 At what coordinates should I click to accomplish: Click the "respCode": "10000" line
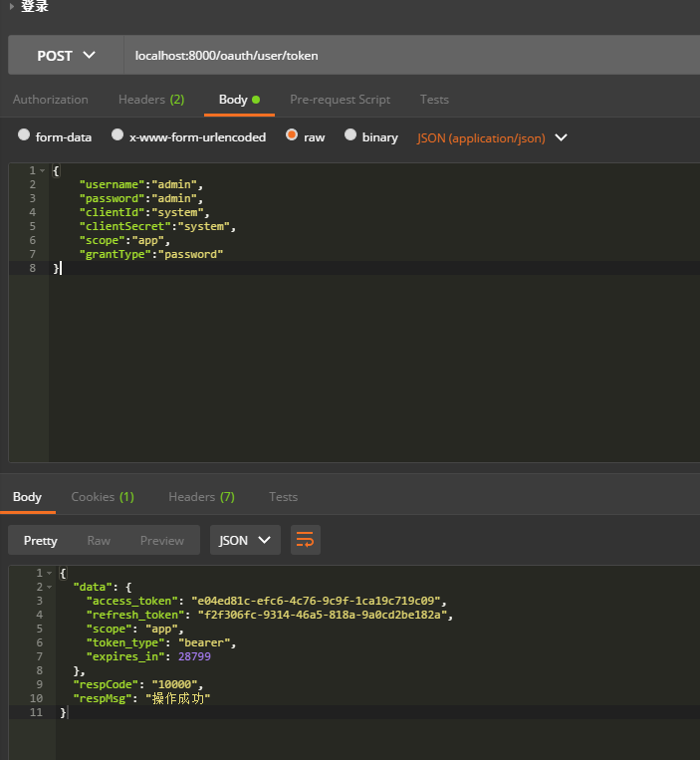[138, 685]
